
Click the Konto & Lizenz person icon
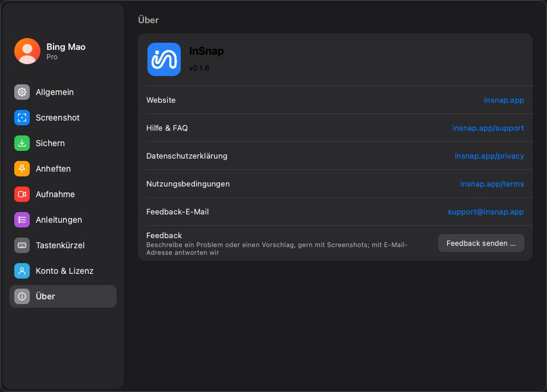pos(22,271)
